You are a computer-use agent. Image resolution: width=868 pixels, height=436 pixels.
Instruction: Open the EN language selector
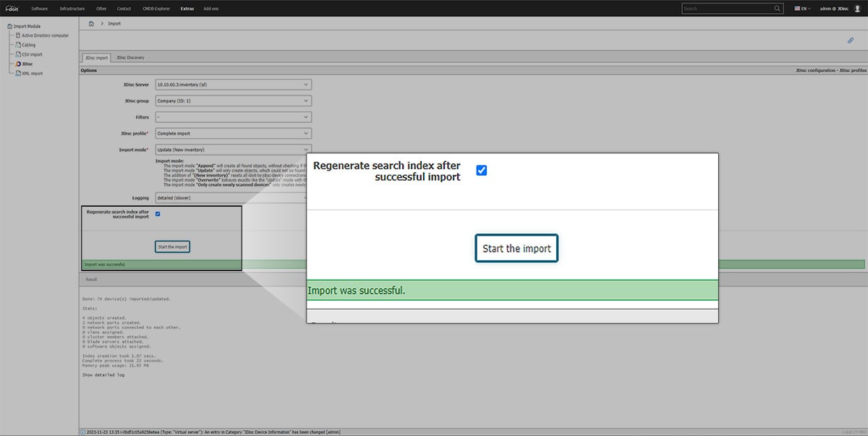802,9
